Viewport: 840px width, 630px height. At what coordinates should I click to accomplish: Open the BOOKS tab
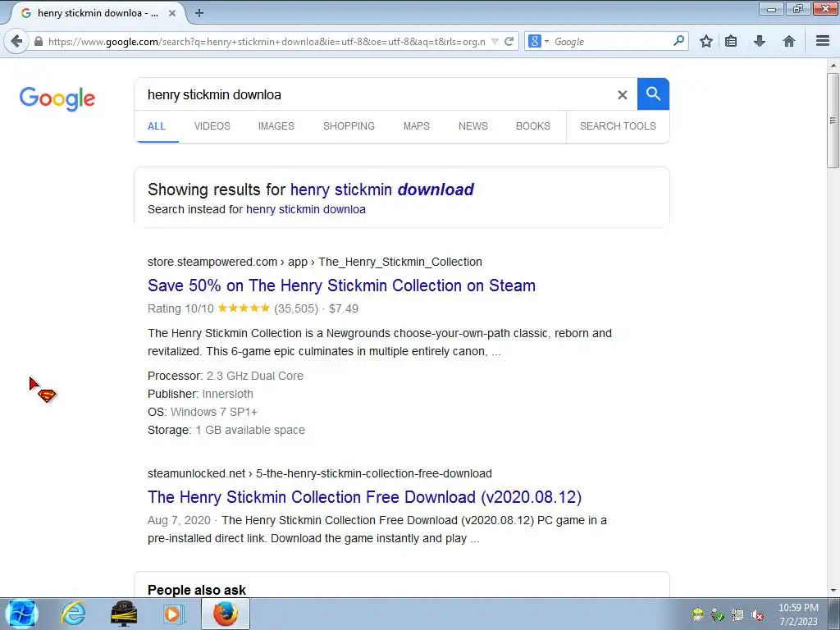(533, 126)
